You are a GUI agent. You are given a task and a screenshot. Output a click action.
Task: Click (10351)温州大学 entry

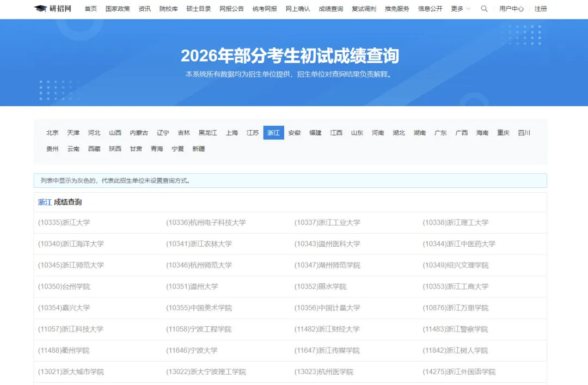click(192, 286)
